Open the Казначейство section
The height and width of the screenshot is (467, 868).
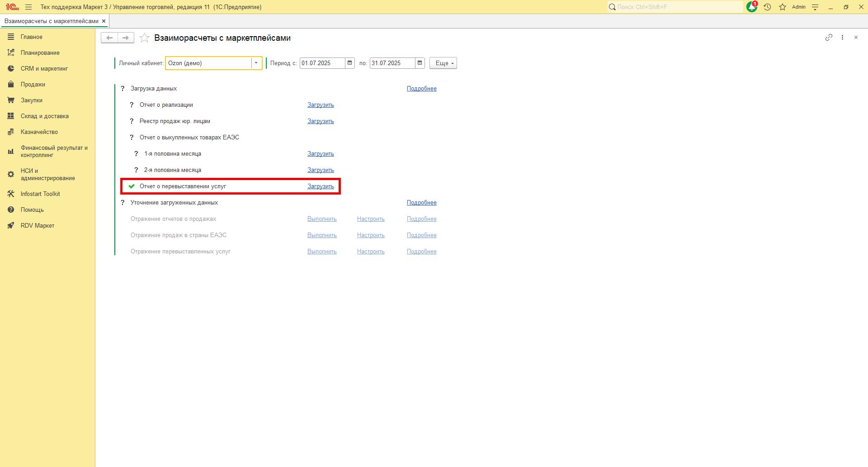pos(39,132)
